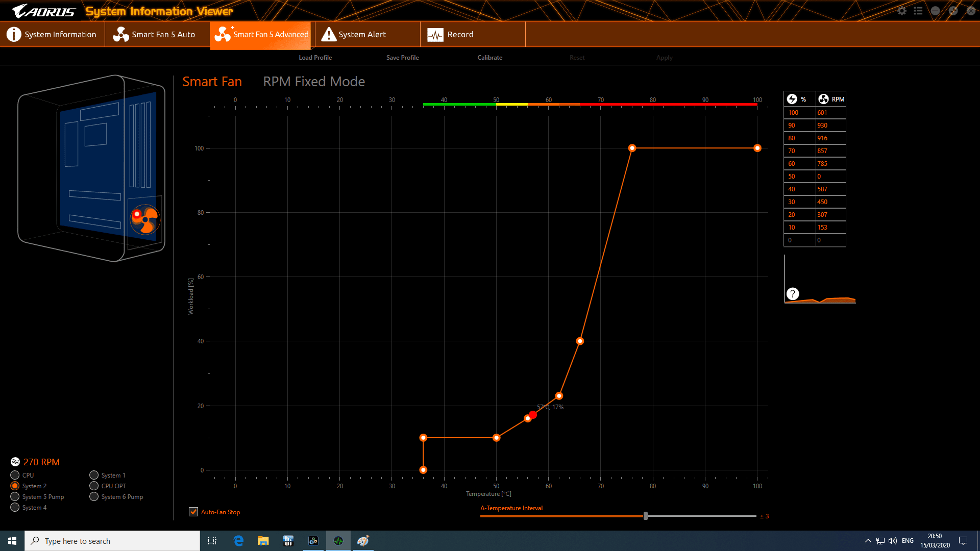This screenshot has width=980, height=551.
Task: Click the curve endpoint at 100°C 100%
Action: click(x=757, y=148)
